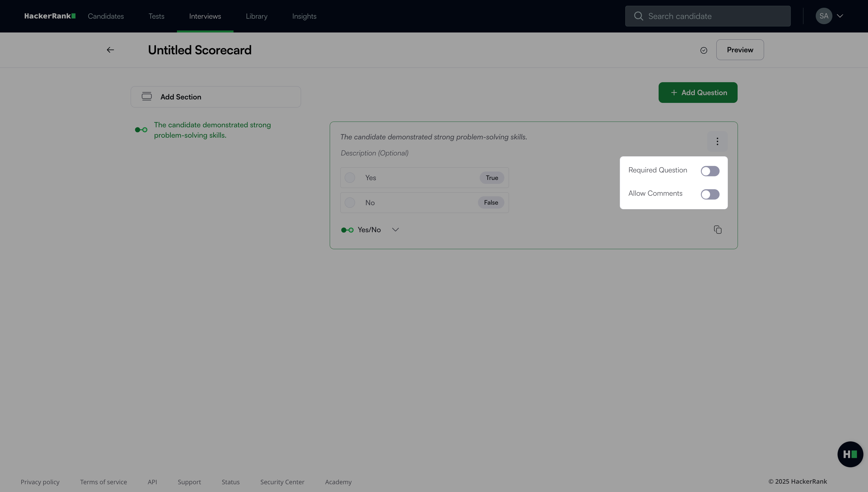Viewport: 868px width, 492px height.
Task: Click the duplicate question copy icon
Action: click(717, 230)
